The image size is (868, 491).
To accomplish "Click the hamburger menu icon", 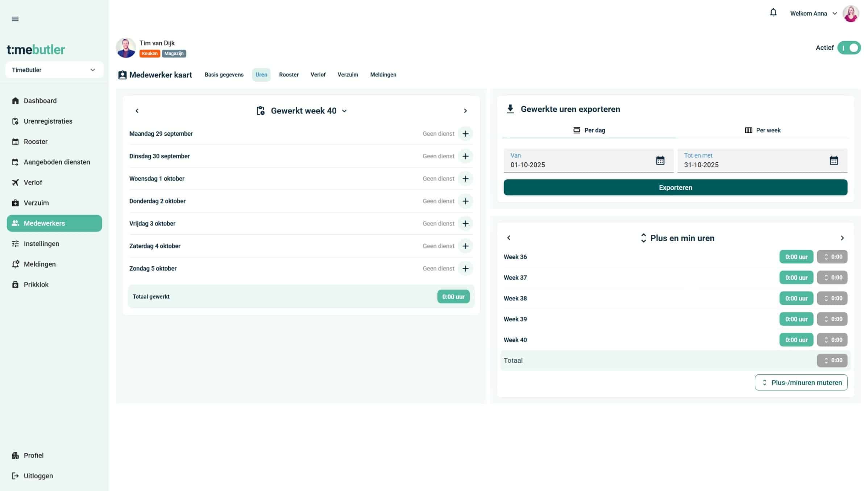I will pos(15,19).
